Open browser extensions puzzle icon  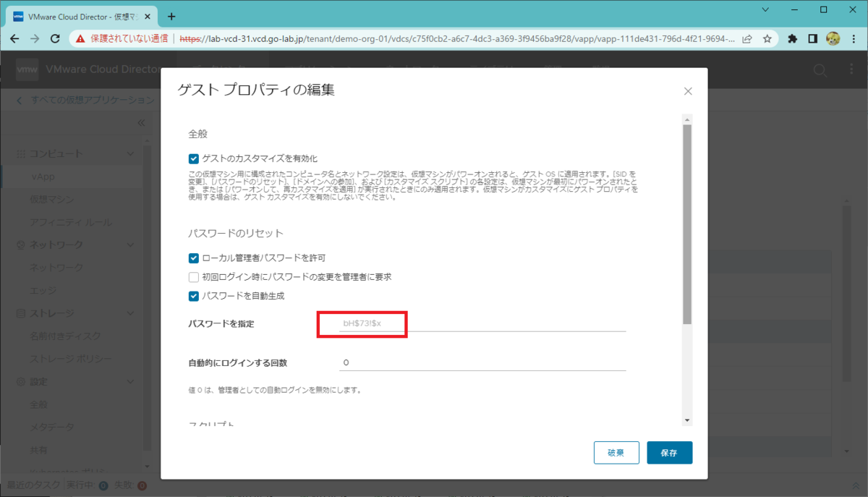(x=793, y=39)
